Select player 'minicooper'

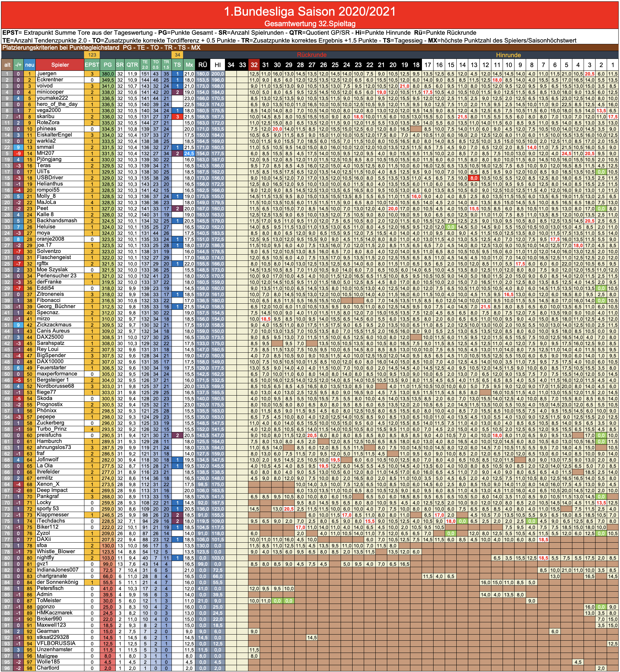[60, 92]
